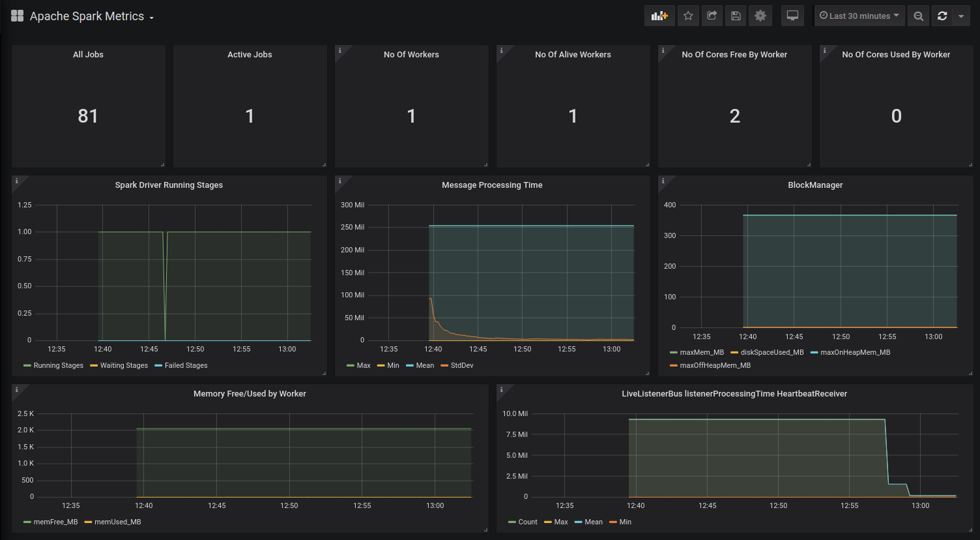
Task: Toggle maxOnHeapMem_MB legend series
Action: 855,353
